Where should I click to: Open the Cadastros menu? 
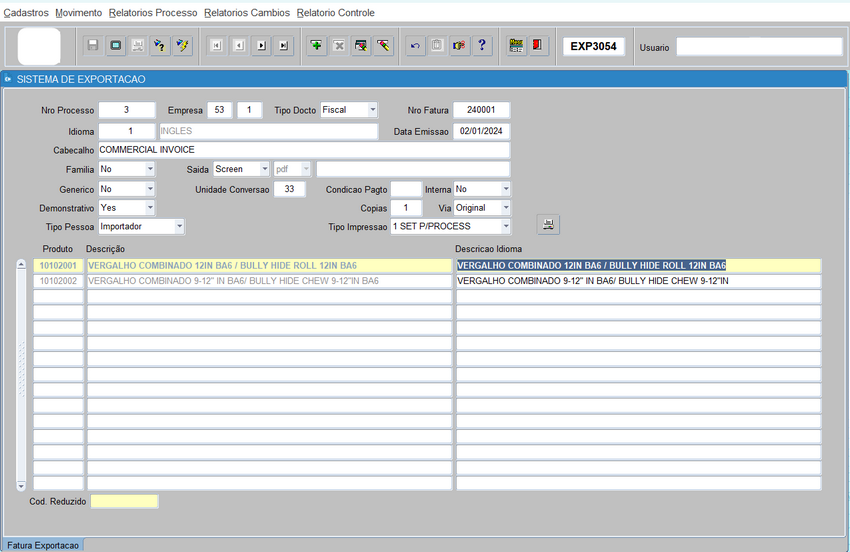(26, 12)
